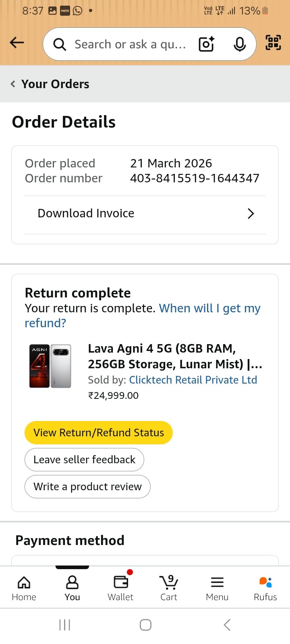Open camera lens search icon

coord(207,44)
